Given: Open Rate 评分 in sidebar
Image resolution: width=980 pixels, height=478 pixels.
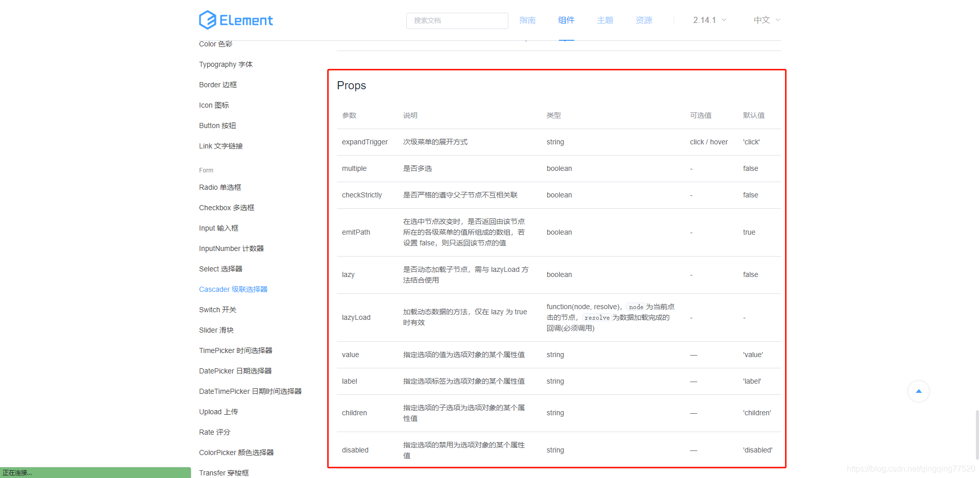Looking at the screenshot, I should click(x=214, y=432).
